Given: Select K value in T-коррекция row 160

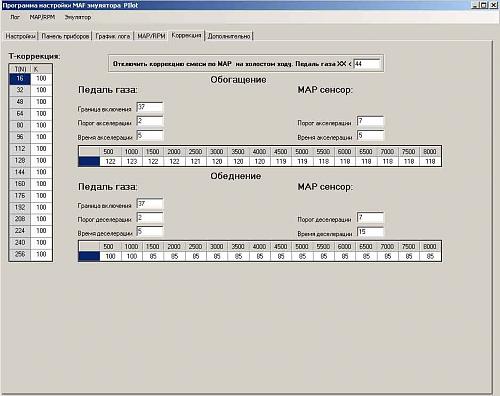Looking at the screenshot, I should pos(41,184).
